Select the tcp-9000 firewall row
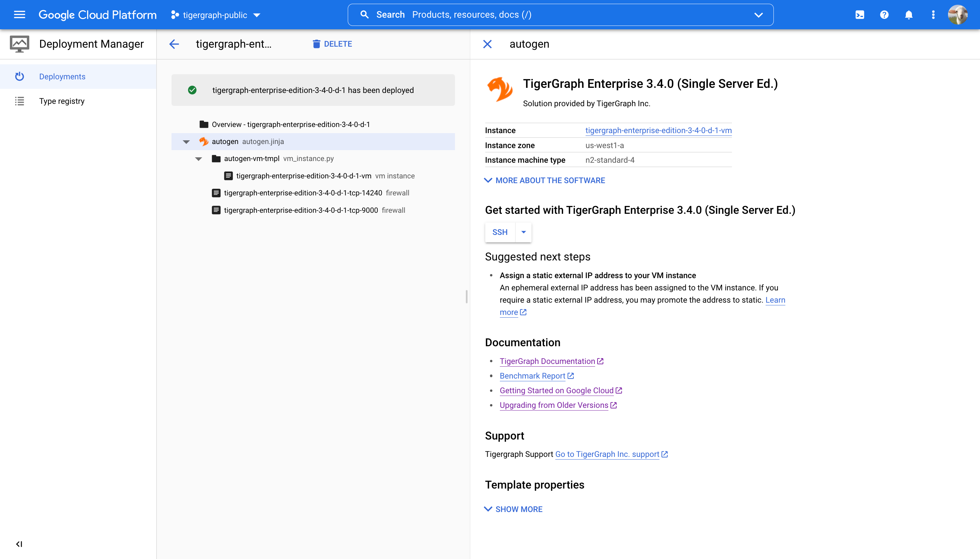Viewport: 980px width, 559px height. (313, 210)
